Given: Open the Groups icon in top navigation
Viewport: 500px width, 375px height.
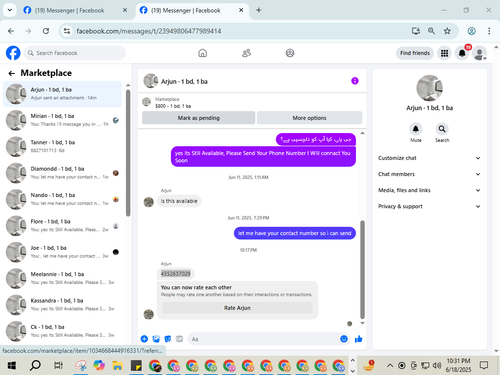Looking at the screenshot, I should click(x=290, y=53).
